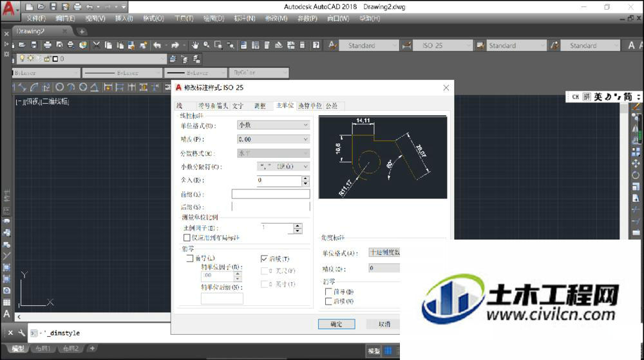The width and height of the screenshot is (644, 360).
Task: Toggle the 0 英寸(I) checkbox
Action: pyautogui.click(x=265, y=284)
